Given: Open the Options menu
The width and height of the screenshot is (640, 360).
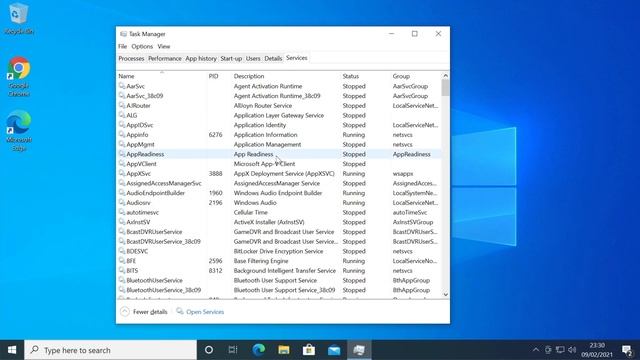Looking at the screenshot, I should [142, 47].
